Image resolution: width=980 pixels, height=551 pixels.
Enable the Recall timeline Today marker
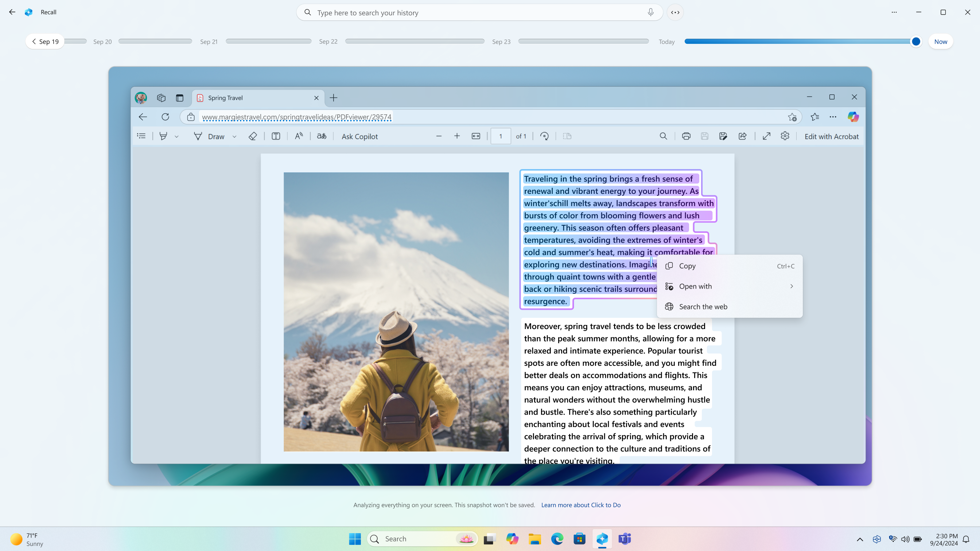[666, 42]
